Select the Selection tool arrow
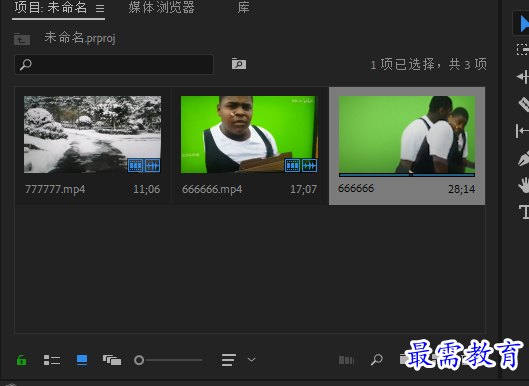 coord(524,24)
